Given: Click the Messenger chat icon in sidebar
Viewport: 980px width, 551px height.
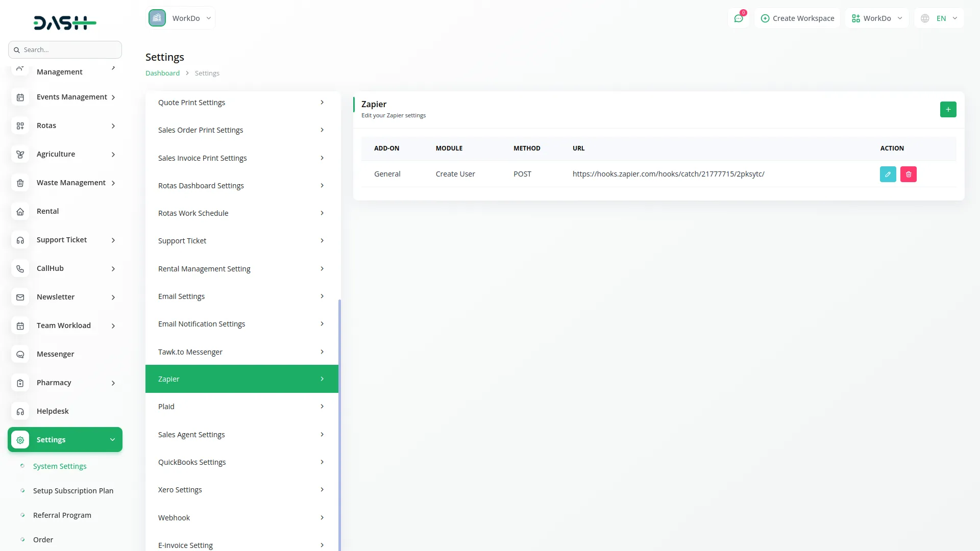Looking at the screenshot, I should tap(20, 354).
